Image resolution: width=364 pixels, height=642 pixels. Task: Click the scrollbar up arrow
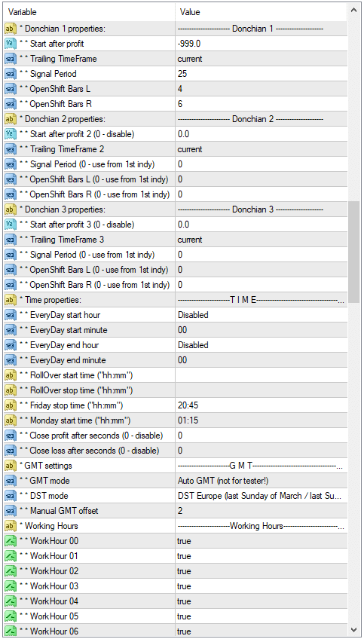353,11
